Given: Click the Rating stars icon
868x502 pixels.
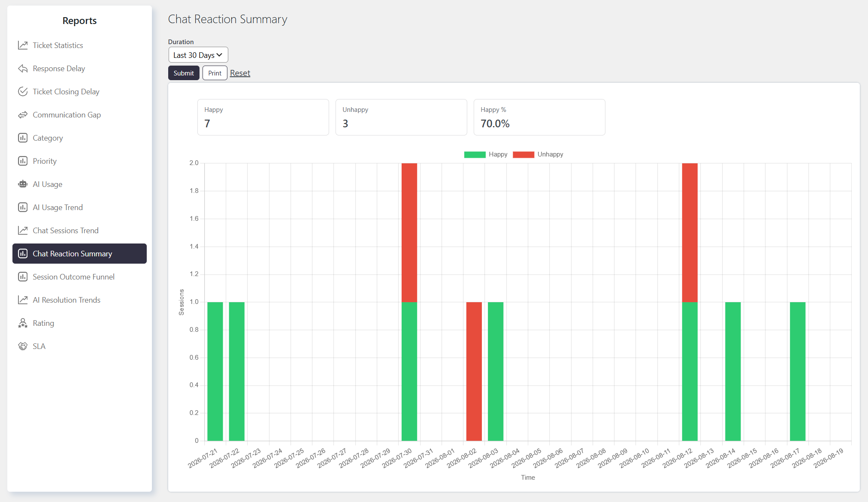Looking at the screenshot, I should (23, 323).
